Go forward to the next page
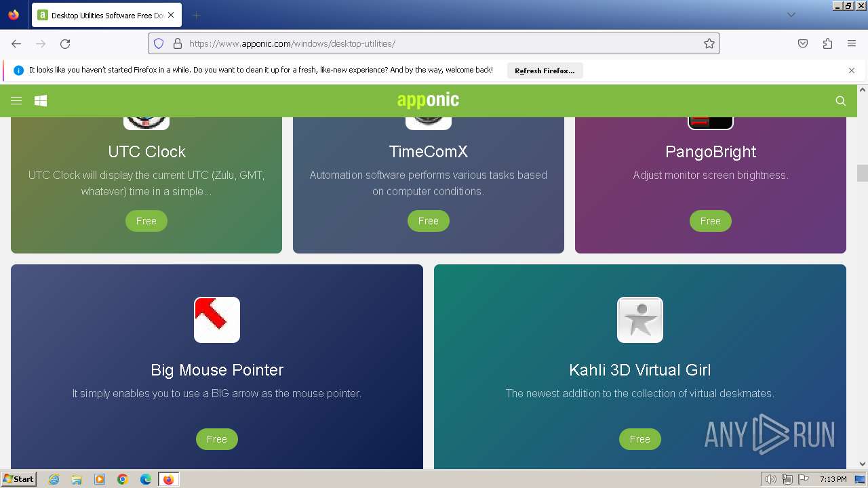This screenshot has width=868, height=488. [x=41, y=43]
